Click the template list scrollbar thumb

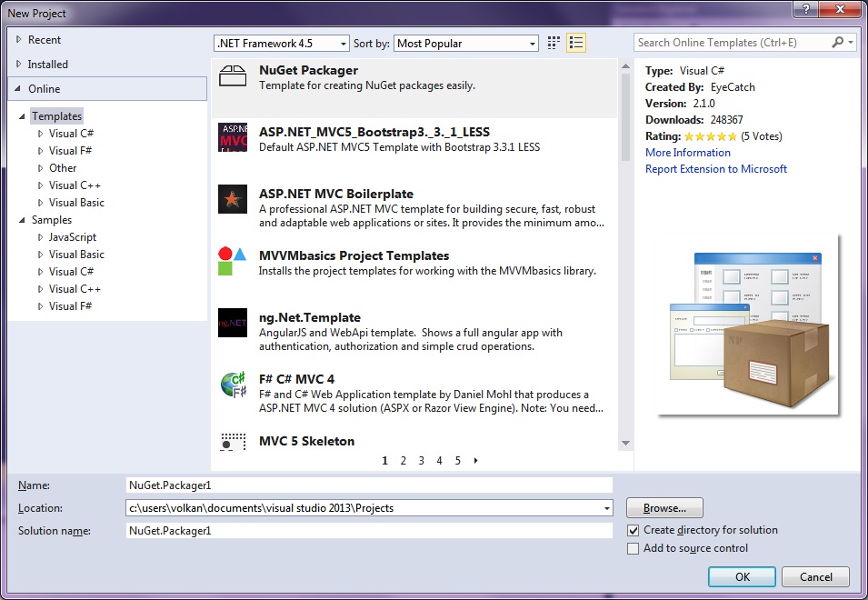(x=625, y=117)
